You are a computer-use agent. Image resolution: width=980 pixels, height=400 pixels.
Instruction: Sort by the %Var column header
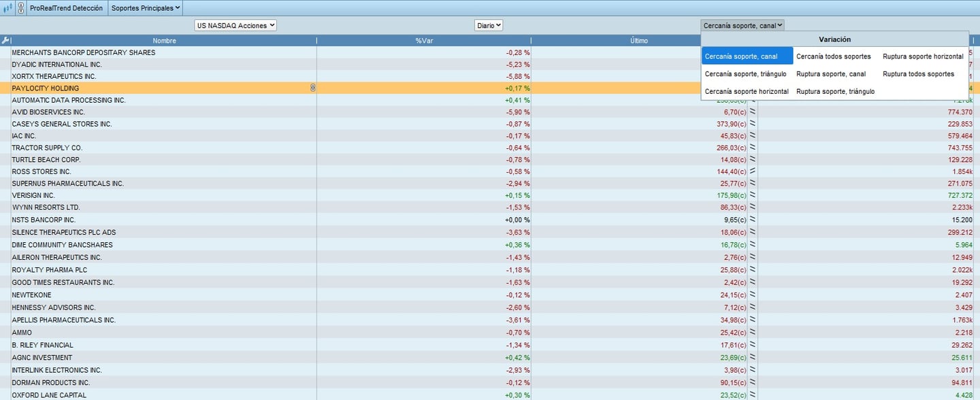(x=423, y=41)
